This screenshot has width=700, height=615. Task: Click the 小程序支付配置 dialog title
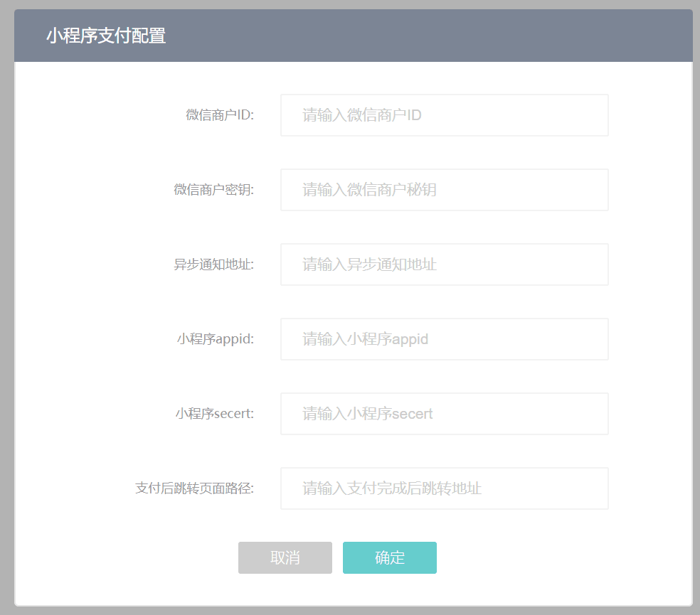pyautogui.click(x=106, y=36)
